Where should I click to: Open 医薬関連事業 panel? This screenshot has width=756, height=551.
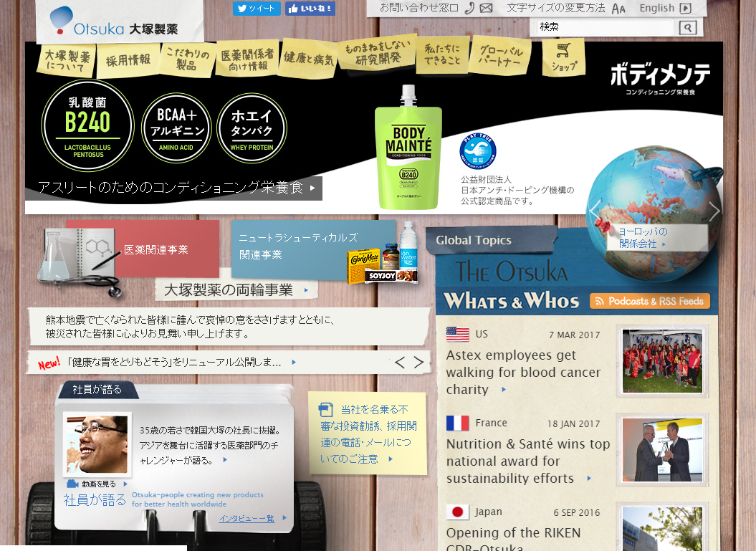pos(143,250)
